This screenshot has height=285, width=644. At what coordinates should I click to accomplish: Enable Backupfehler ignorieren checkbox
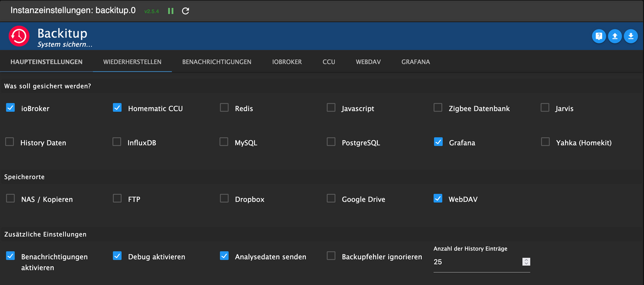pyautogui.click(x=331, y=256)
